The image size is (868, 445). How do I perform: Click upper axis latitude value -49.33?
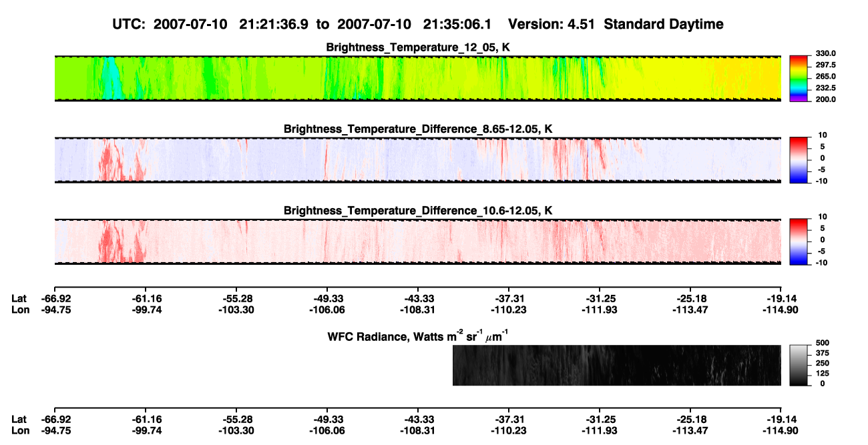pyautogui.click(x=327, y=298)
